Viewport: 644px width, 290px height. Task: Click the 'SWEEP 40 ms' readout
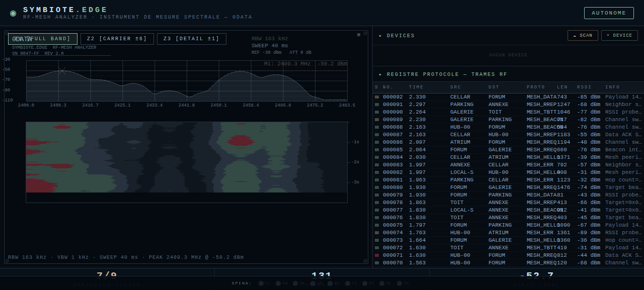click(x=270, y=46)
